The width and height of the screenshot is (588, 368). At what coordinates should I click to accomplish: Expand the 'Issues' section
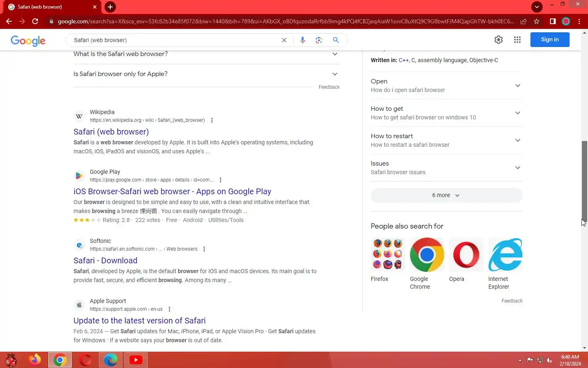click(x=446, y=168)
